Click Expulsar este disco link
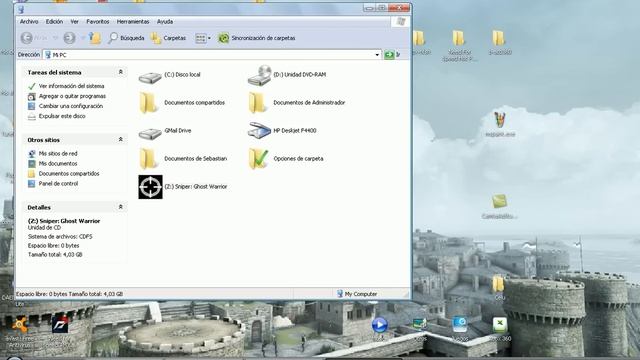This screenshot has height=360, width=640. point(62,116)
